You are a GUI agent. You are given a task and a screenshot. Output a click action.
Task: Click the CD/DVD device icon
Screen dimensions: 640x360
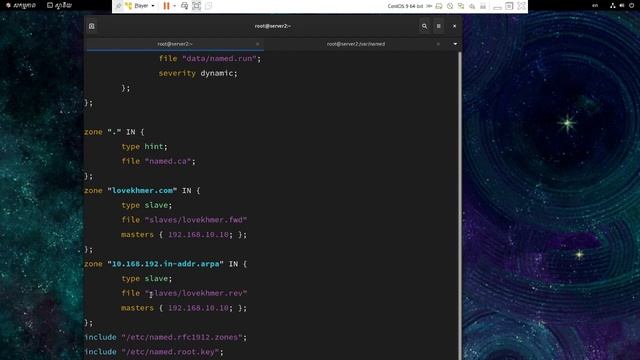(x=450, y=6)
